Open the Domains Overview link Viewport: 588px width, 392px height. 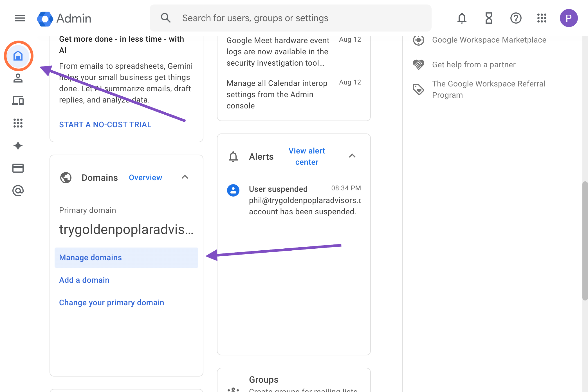point(145,177)
